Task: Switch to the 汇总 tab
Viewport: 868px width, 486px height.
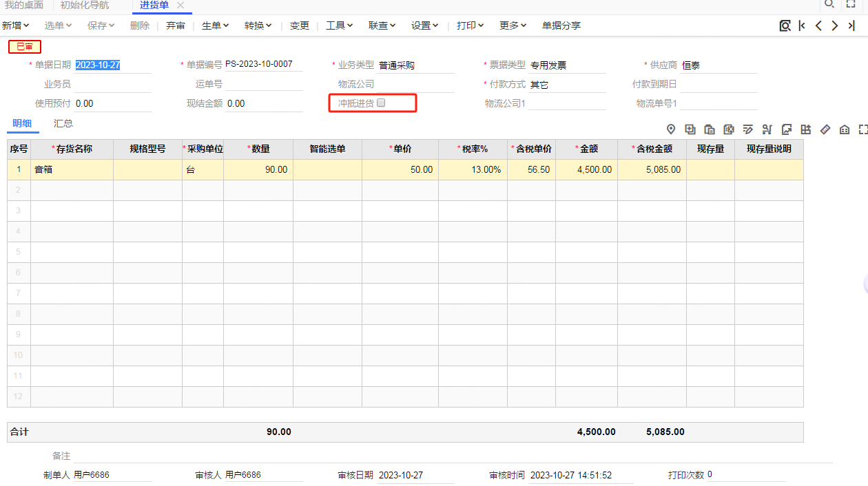Action: (63, 123)
